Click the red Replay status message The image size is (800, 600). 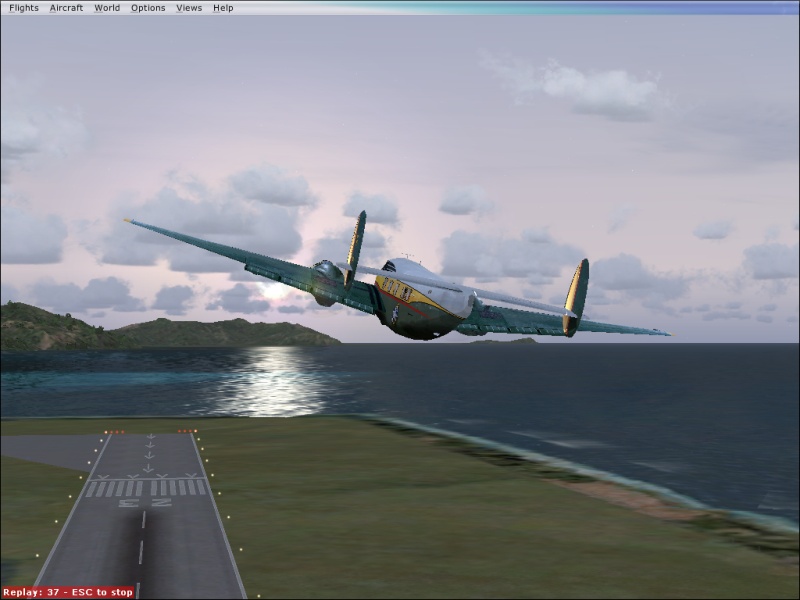pyautogui.click(x=68, y=592)
